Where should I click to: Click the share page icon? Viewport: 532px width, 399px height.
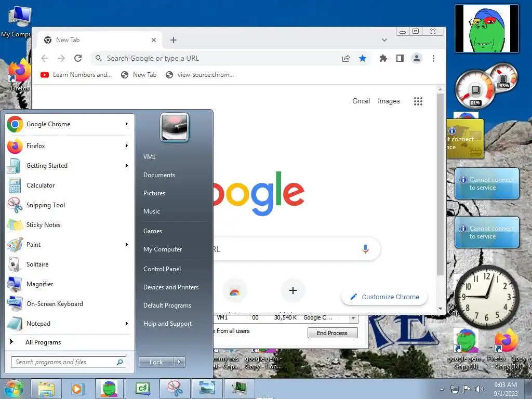point(345,58)
